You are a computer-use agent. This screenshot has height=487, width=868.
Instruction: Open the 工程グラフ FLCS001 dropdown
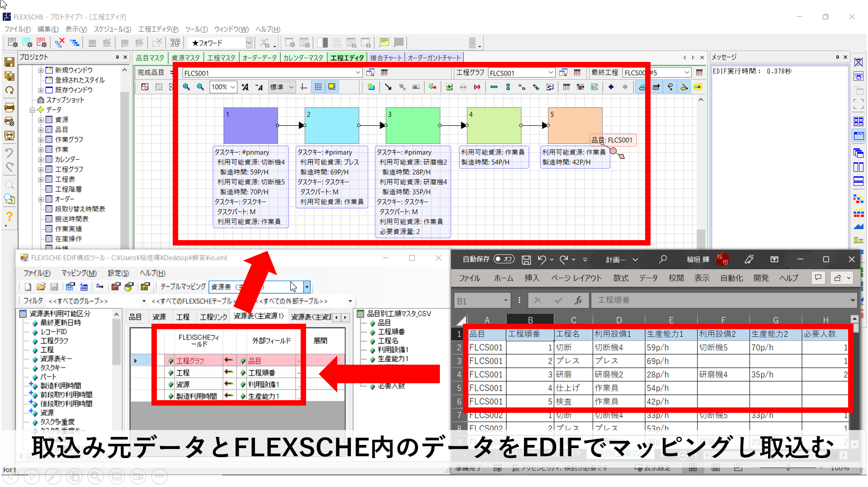(550, 73)
